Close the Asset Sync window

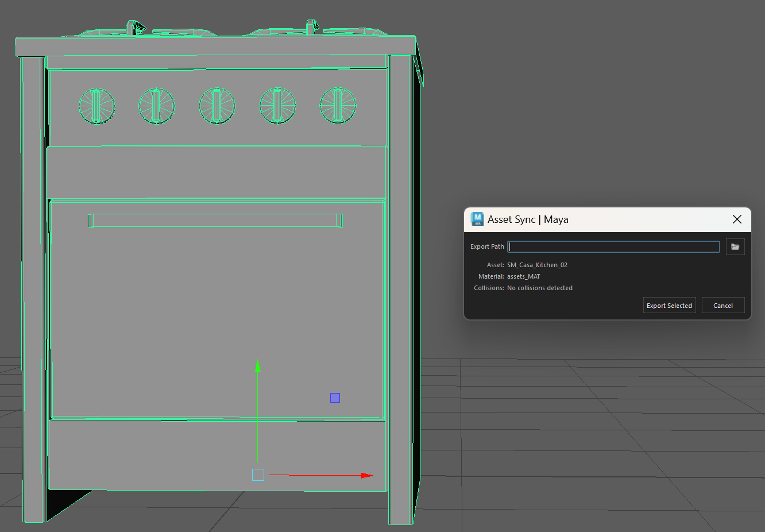[737, 219]
